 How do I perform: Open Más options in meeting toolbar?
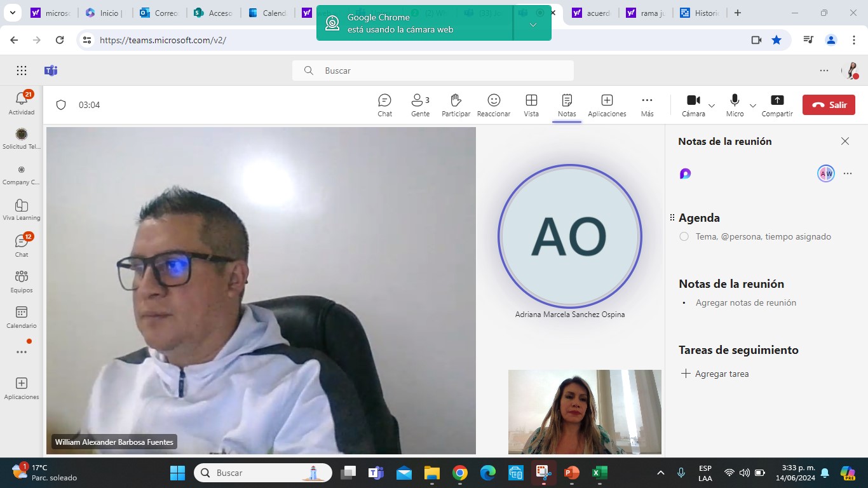(x=647, y=105)
